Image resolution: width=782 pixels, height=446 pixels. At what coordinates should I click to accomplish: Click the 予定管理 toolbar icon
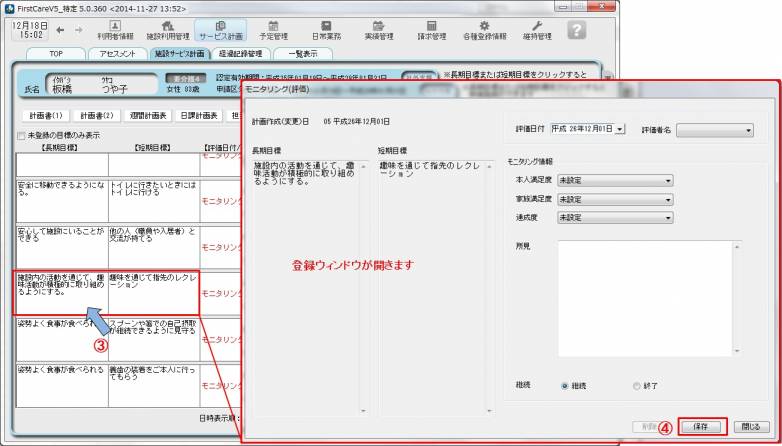(x=266, y=30)
